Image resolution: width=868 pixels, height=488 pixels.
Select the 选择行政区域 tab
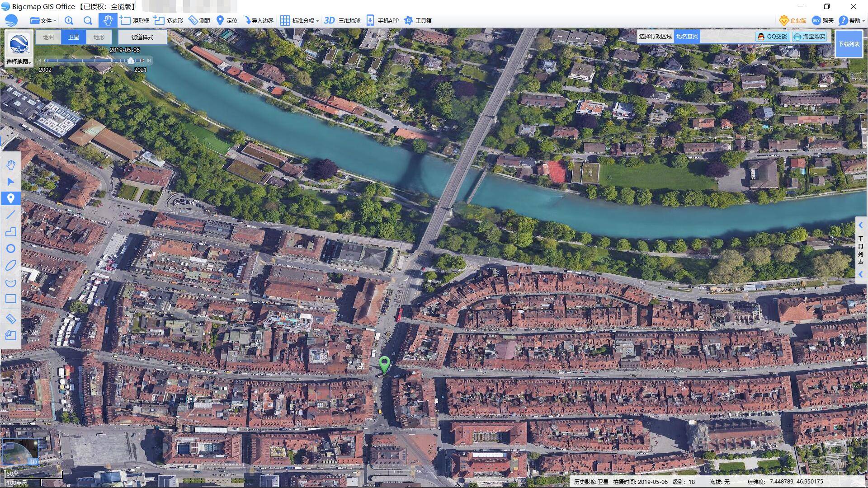pyautogui.click(x=656, y=37)
